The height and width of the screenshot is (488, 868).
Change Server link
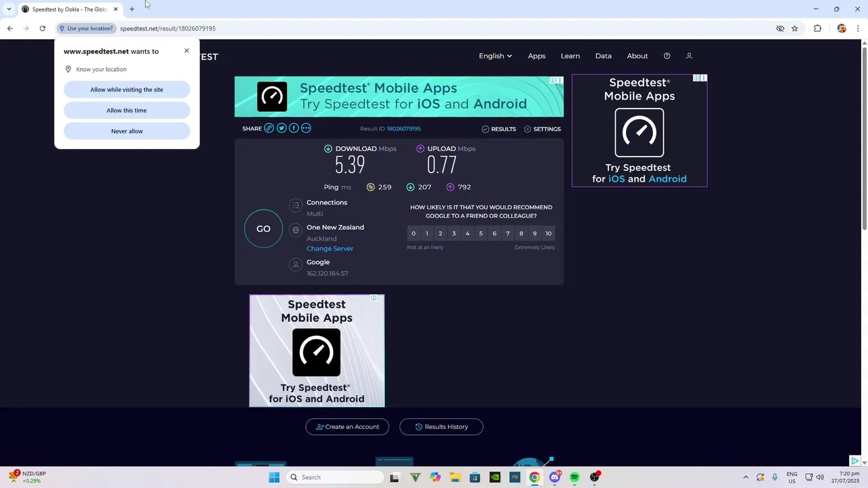[330, 249]
